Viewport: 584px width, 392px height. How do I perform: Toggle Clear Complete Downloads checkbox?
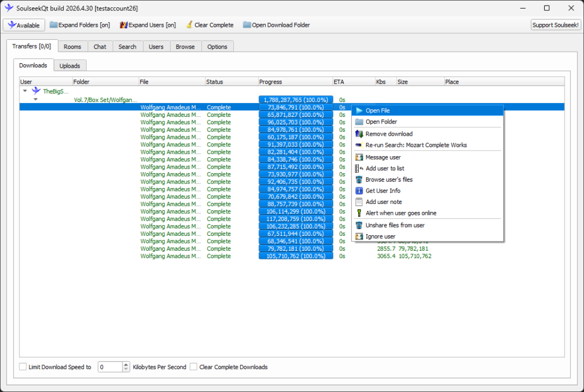pyautogui.click(x=193, y=367)
